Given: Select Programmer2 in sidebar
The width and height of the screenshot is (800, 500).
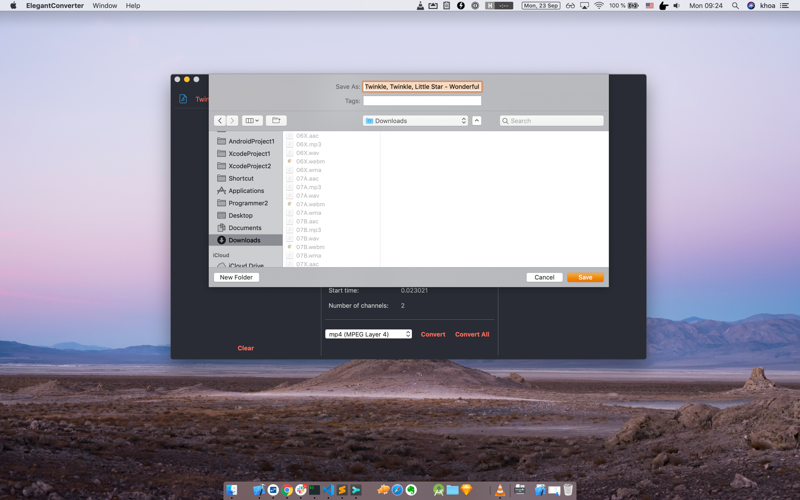Looking at the screenshot, I should tap(245, 203).
